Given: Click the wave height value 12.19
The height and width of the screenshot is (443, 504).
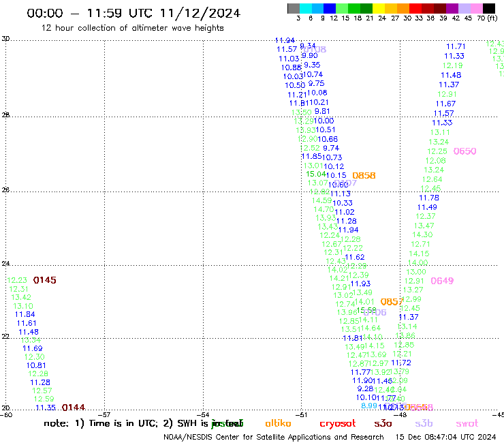Looking at the screenshot, I should [452, 65].
